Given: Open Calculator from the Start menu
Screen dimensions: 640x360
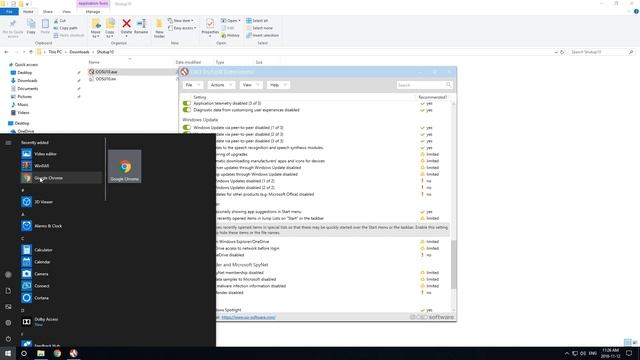Looking at the screenshot, I should pos(61,250).
